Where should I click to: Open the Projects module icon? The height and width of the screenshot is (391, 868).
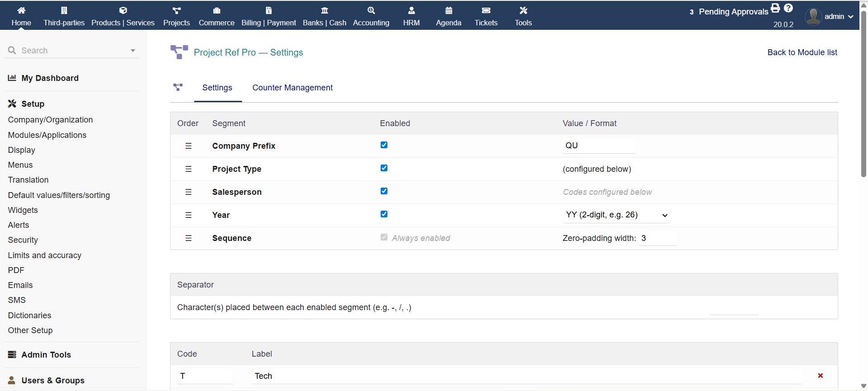pyautogui.click(x=176, y=10)
